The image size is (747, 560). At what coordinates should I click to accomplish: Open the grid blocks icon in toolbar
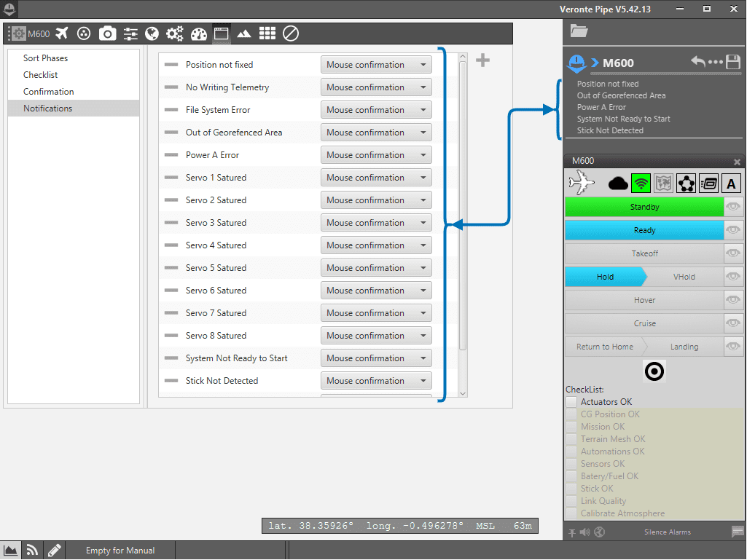click(267, 33)
